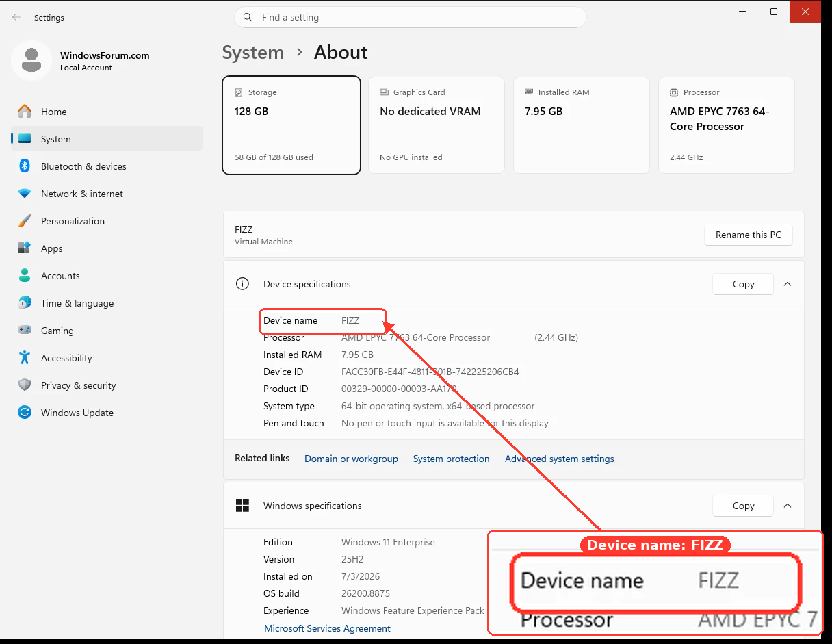This screenshot has width=832, height=644.
Task: Open Gaming settings
Action: pyautogui.click(x=107, y=331)
